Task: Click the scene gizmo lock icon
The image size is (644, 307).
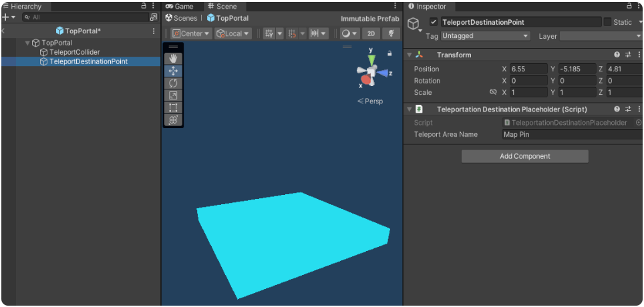Action: [389, 54]
